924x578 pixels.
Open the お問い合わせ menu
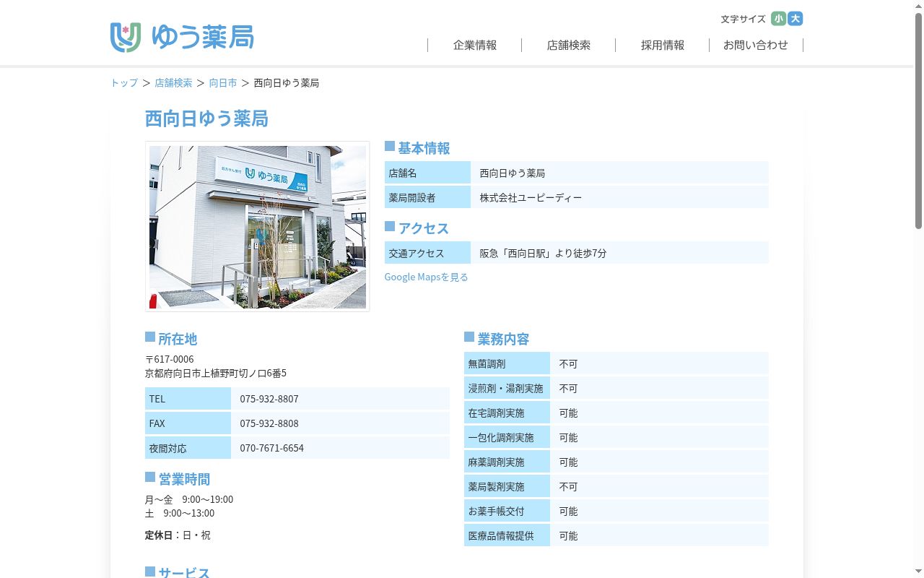pos(756,45)
